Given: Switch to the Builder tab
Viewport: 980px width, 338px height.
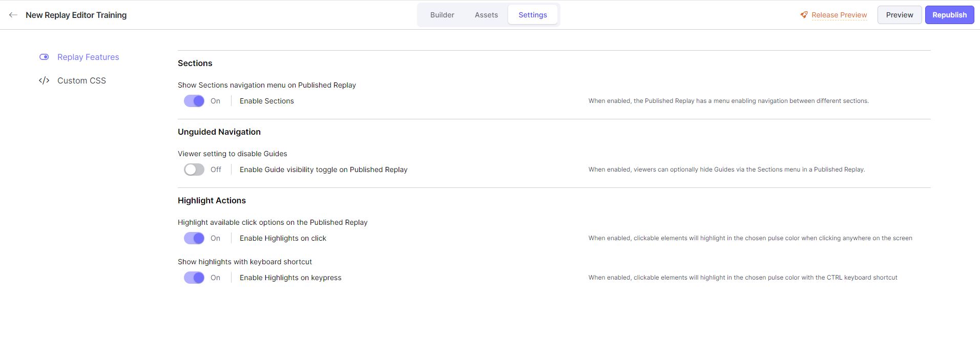Looking at the screenshot, I should 442,15.
